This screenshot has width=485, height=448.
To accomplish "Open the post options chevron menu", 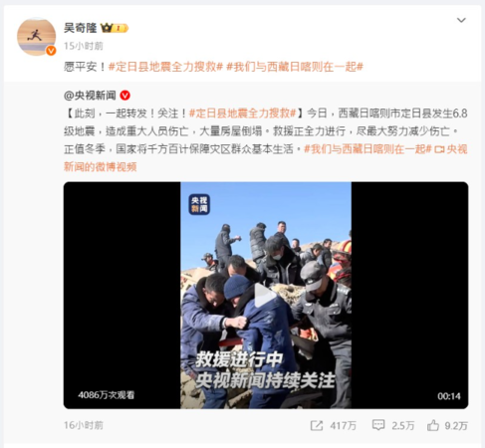I will point(461,21).
